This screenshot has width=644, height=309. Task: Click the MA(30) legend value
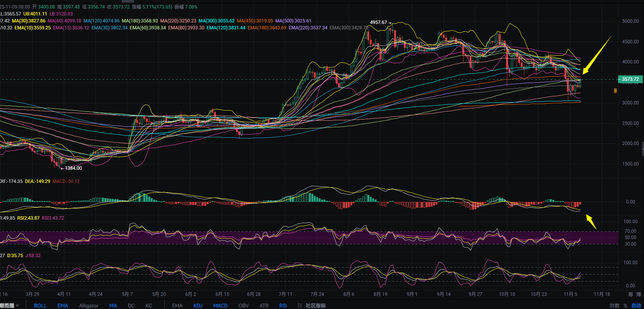coord(29,21)
